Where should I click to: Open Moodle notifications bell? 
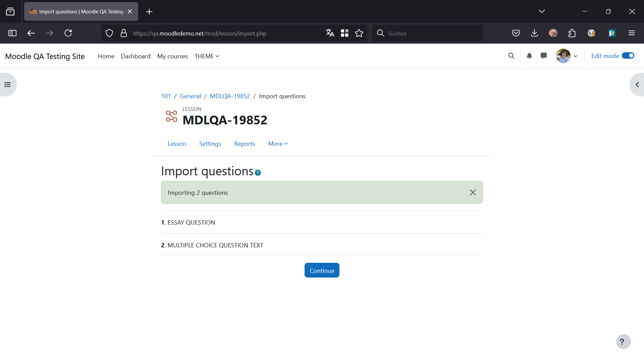click(x=529, y=56)
